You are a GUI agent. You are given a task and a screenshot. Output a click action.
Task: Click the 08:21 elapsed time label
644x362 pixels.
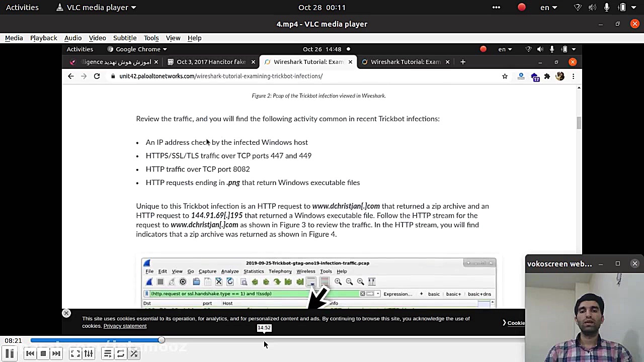(x=14, y=340)
